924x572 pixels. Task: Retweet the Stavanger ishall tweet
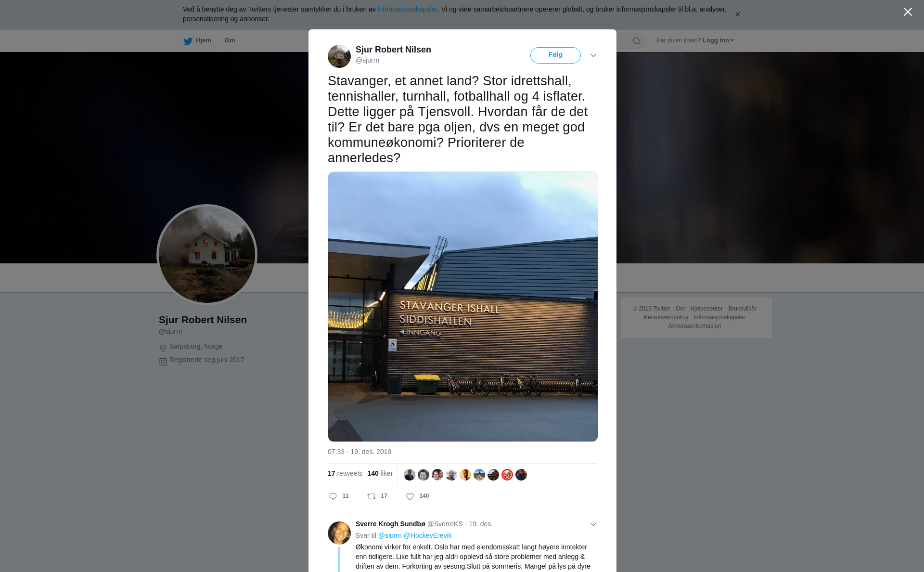pyautogui.click(x=372, y=496)
